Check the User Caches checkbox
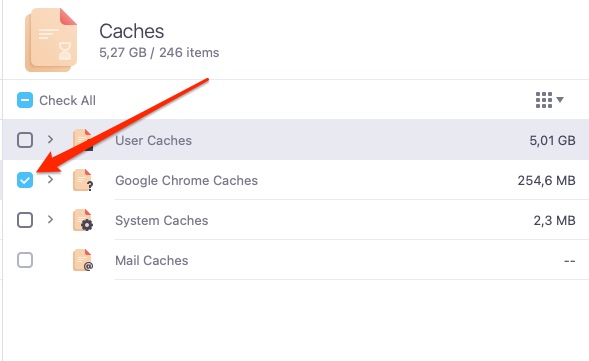The image size is (589, 361). [25, 140]
